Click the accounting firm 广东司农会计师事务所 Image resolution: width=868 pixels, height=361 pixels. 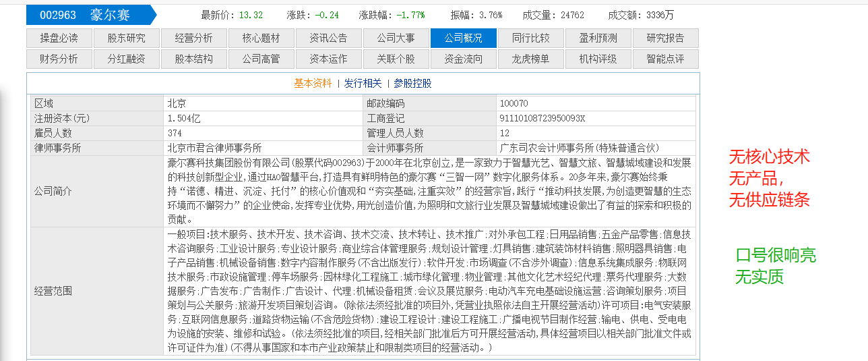pyautogui.click(x=579, y=148)
